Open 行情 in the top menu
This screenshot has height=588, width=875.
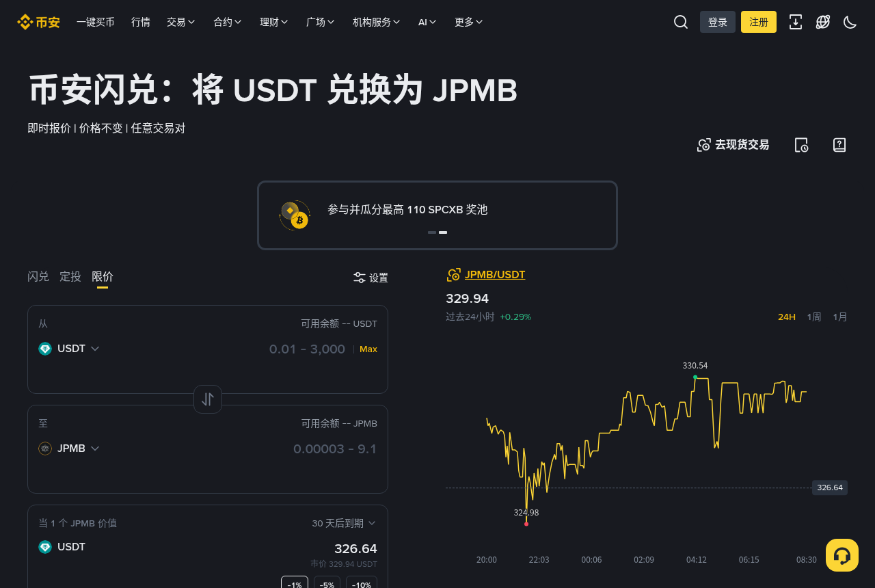[x=141, y=22]
